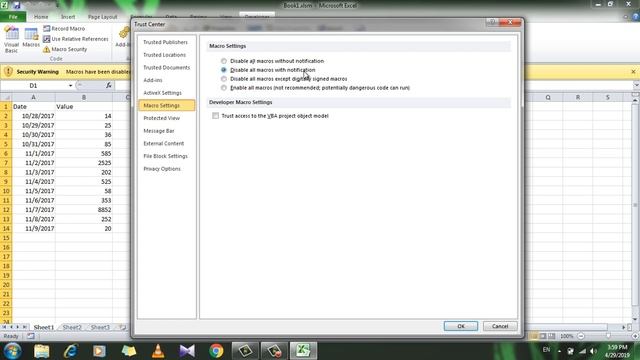Select cell with value 8852
Image resolution: width=640 pixels, height=360 pixels.
(84, 210)
